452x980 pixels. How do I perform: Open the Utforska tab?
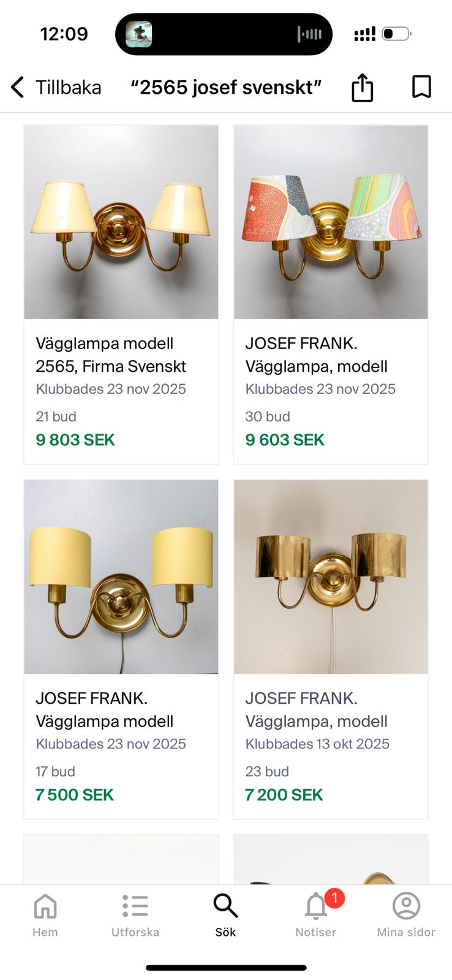point(135,914)
